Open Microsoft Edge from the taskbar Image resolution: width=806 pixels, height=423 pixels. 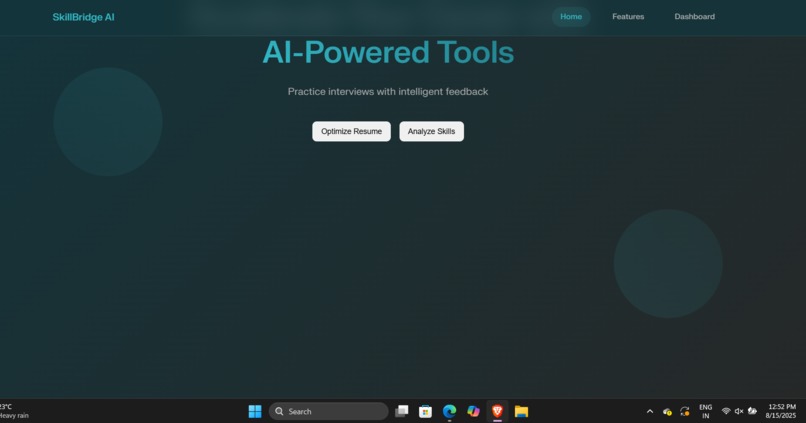click(x=449, y=411)
